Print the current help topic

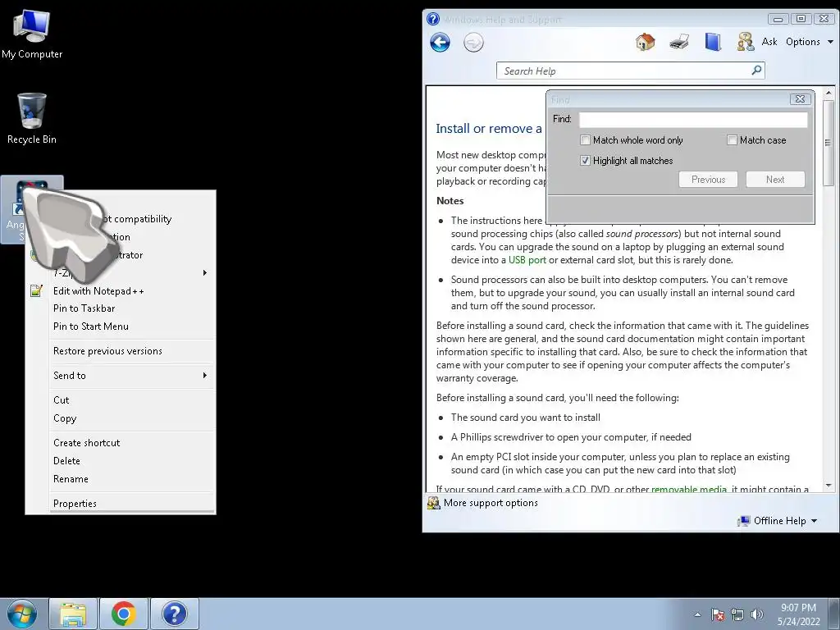pos(678,42)
